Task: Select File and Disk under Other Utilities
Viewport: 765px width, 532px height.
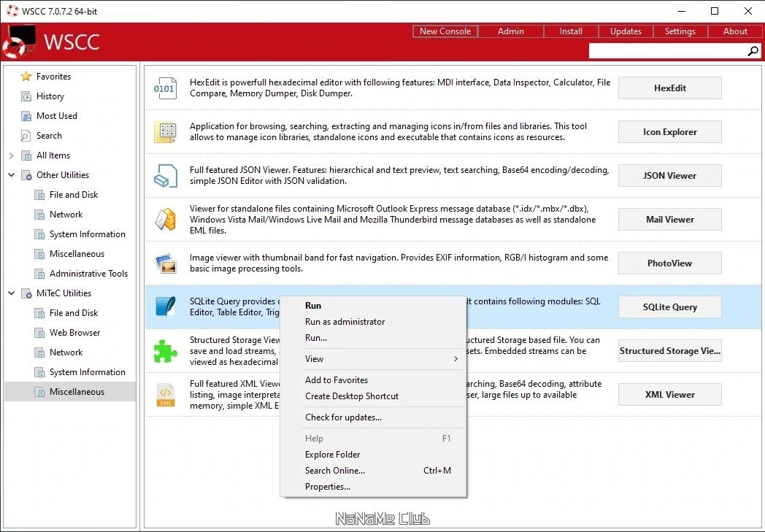Action: point(70,195)
